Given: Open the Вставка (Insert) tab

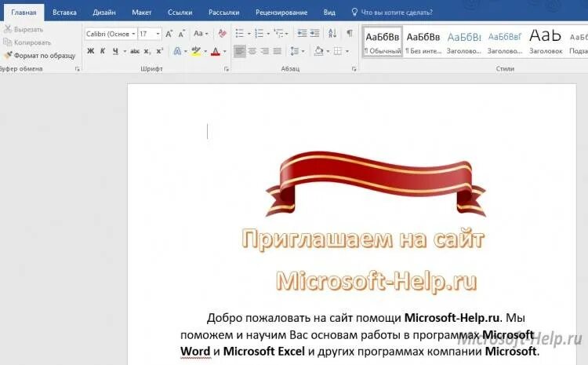Looking at the screenshot, I should (x=64, y=13).
